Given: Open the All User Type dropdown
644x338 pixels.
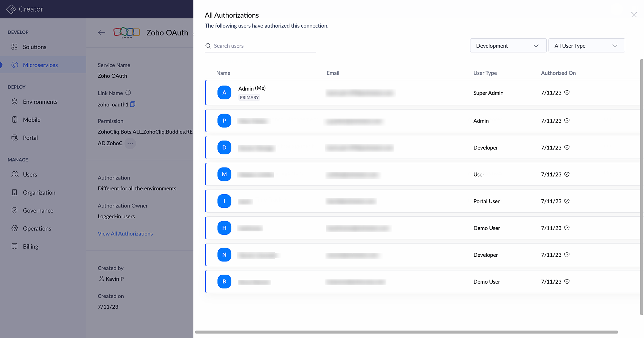Looking at the screenshot, I should 586,46.
